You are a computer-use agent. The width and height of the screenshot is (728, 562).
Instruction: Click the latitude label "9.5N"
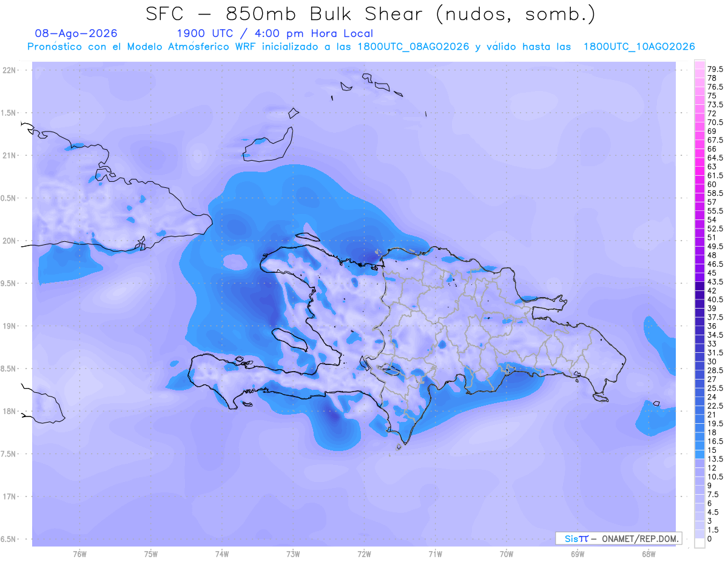[x=9, y=283]
